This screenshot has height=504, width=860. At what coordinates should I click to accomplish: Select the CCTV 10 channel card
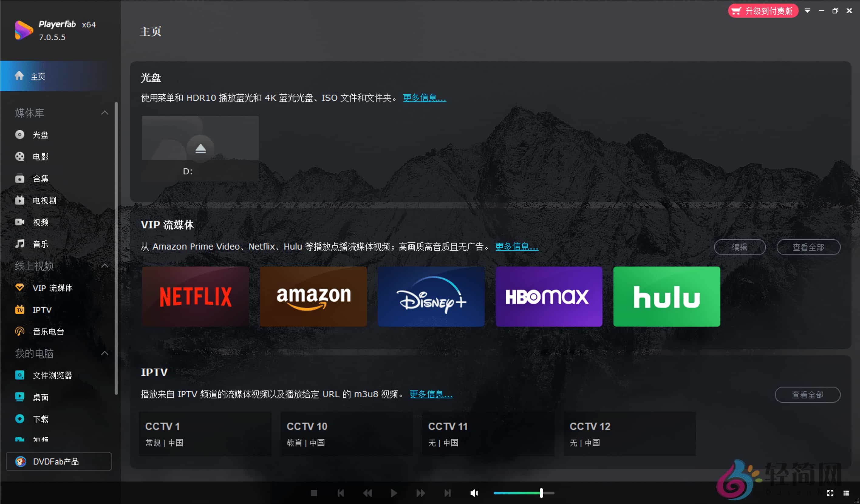point(347,434)
